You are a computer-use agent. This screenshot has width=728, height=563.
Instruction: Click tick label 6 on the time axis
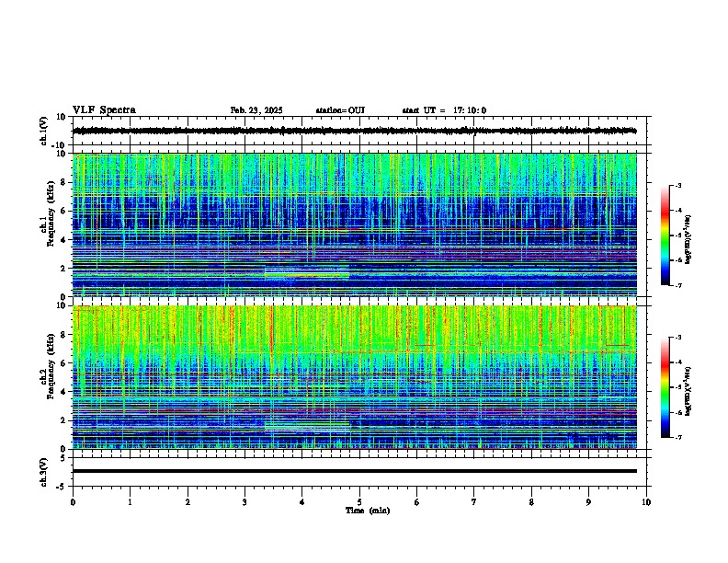[x=417, y=502]
